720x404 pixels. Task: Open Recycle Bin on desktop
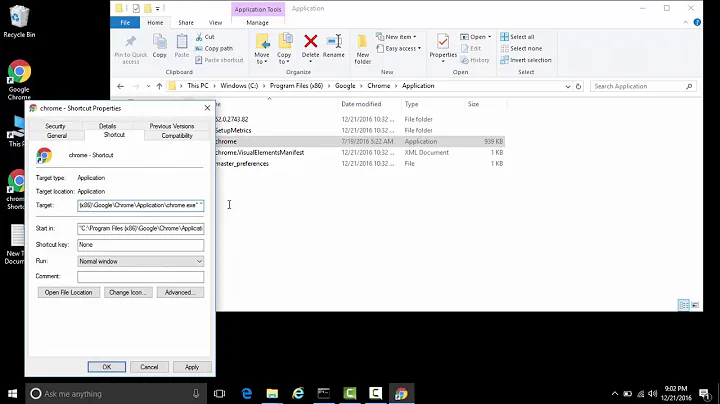pyautogui.click(x=19, y=22)
